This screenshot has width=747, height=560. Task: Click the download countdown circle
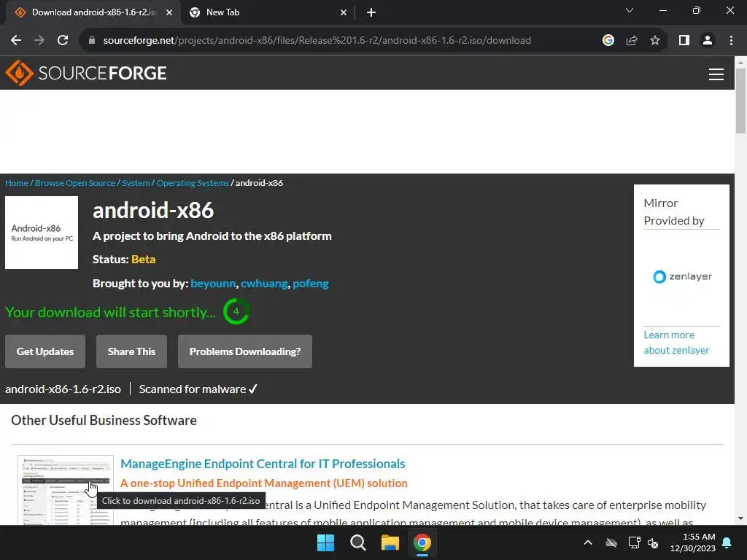pos(236,311)
